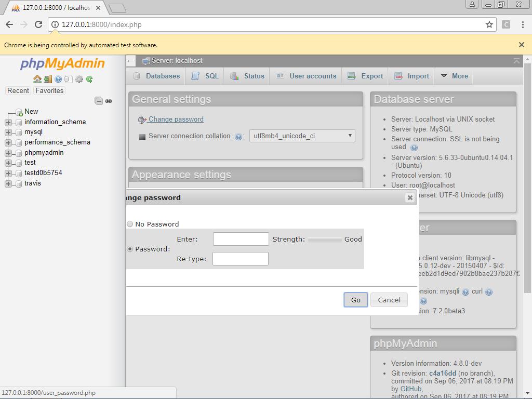Click the mysql database cylinder icon
This screenshot has height=399, width=532.
pyautogui.click(x=19, y=132)
